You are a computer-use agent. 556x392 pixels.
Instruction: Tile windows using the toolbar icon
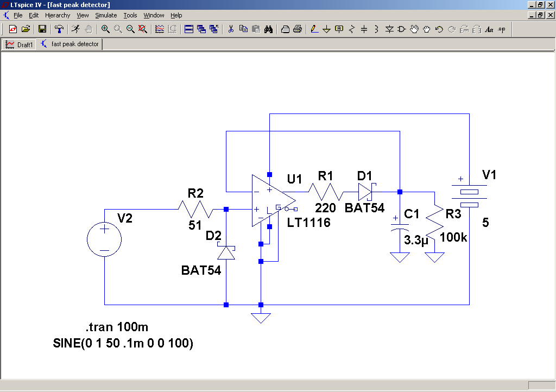tap(189, 29)
